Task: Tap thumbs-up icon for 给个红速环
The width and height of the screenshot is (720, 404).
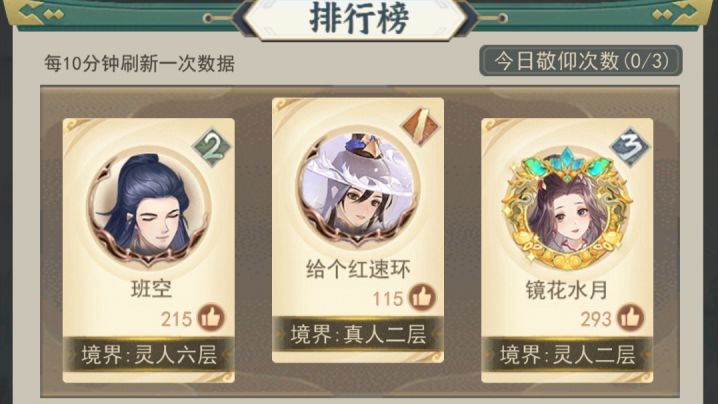Action: 422,297
